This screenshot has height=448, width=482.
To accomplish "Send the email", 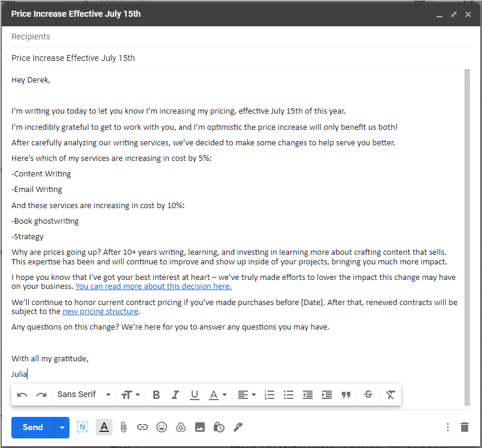I will pyautogui.click(x=33, y=427).
